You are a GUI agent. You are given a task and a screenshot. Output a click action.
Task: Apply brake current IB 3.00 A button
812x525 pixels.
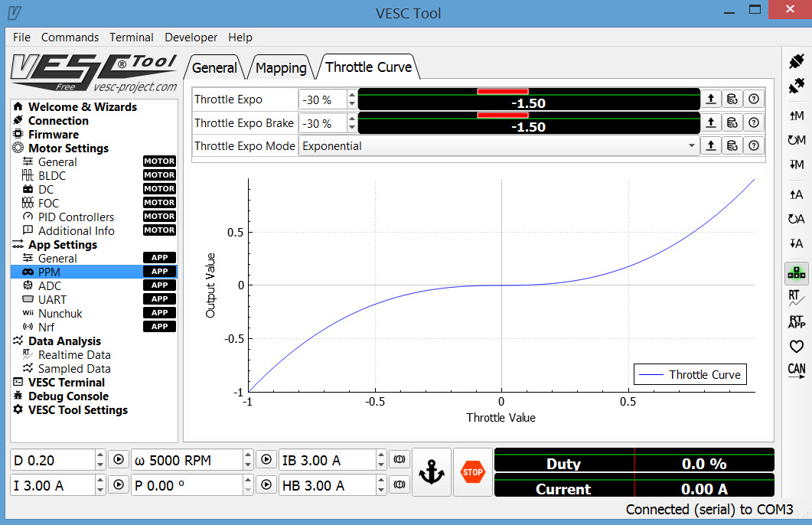pyautogui.click(x=399, y=459)
